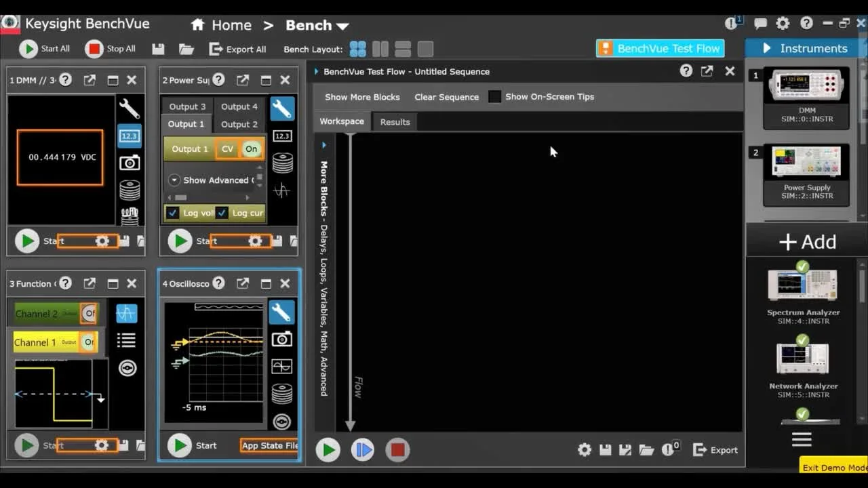Open DMM panel bottom gear settings
The width and height of the screenshot is (868, 488).
102,241
